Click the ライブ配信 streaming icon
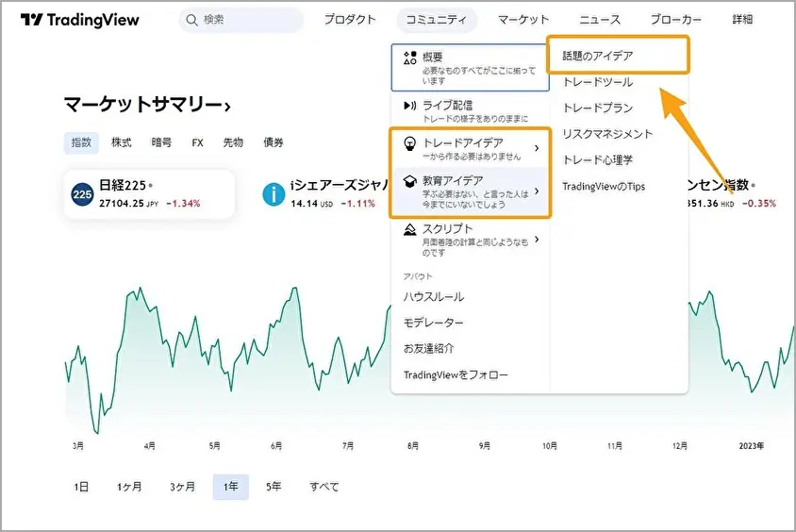 409,106
